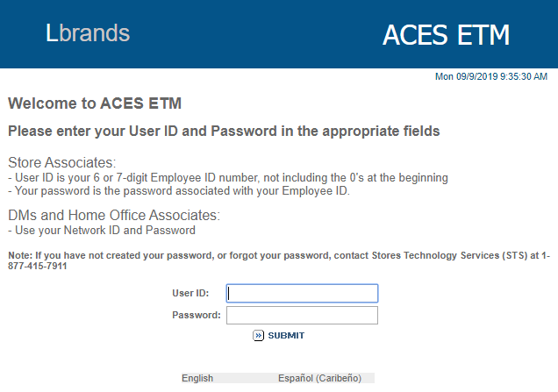The width and height of the screenshot is (558, 392).
Task: Click the STS phone number note
Action: pos(279,260)
